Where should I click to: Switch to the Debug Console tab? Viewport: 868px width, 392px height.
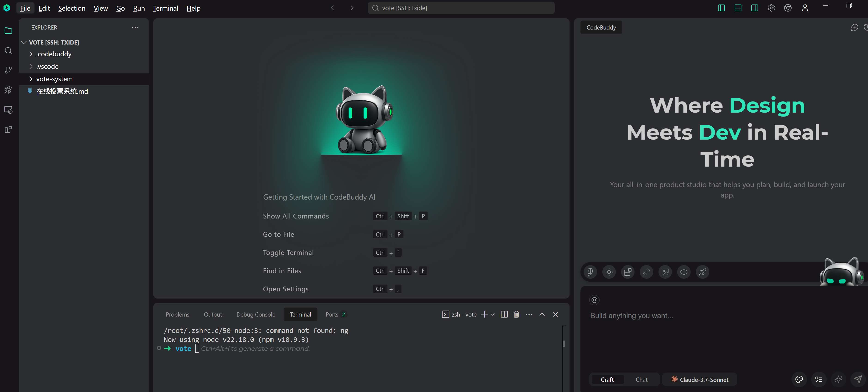click(x=256, y=314)
